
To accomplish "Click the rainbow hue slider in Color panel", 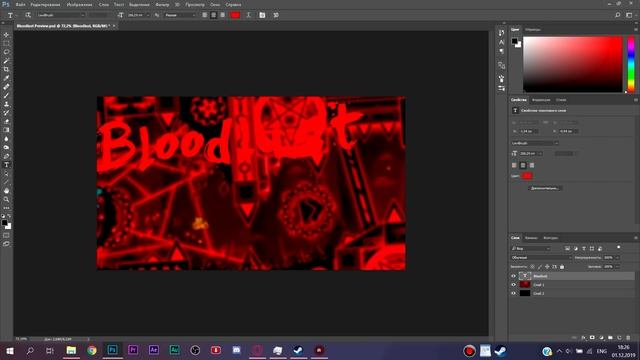I will 631,64.
